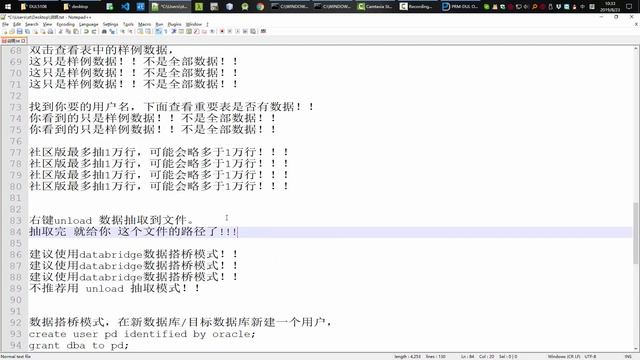
Task: Toggle the Word wrap toolbar icon
Action: [158, 31]
